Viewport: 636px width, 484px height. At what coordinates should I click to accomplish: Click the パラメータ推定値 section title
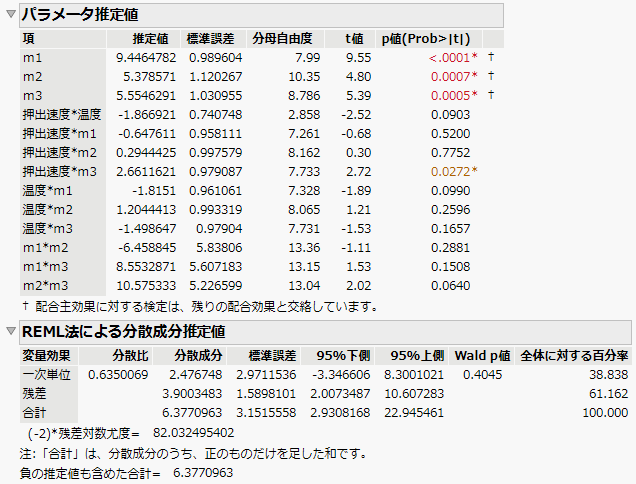pyautogui.click(x=80, y=15)
